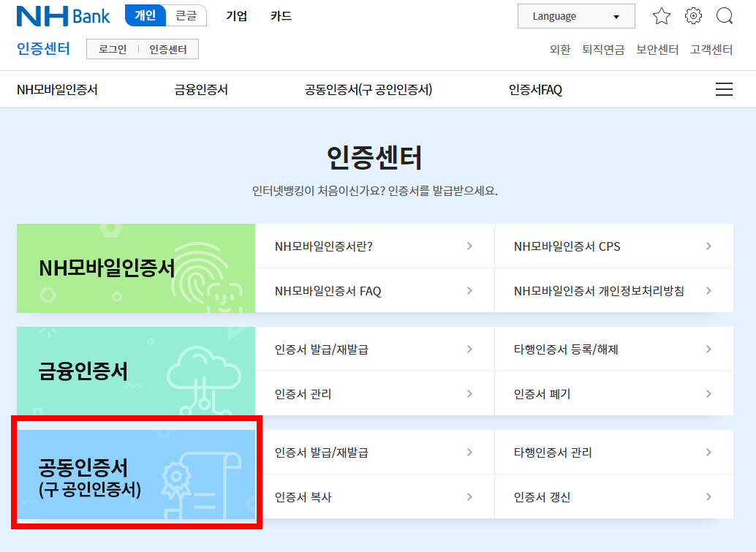Select the 기업 menu item
Screen dimensions: 756x552
tap(236, 15)
